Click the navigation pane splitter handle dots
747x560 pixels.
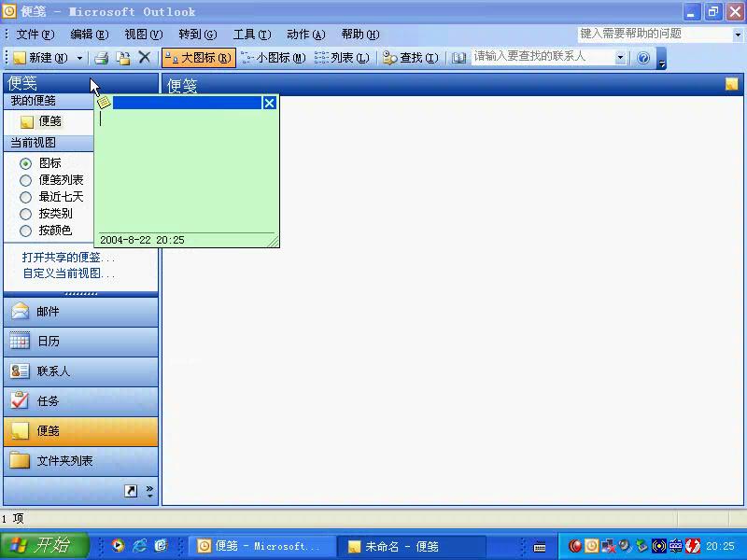pyautogui.click(x=81, y=294)
